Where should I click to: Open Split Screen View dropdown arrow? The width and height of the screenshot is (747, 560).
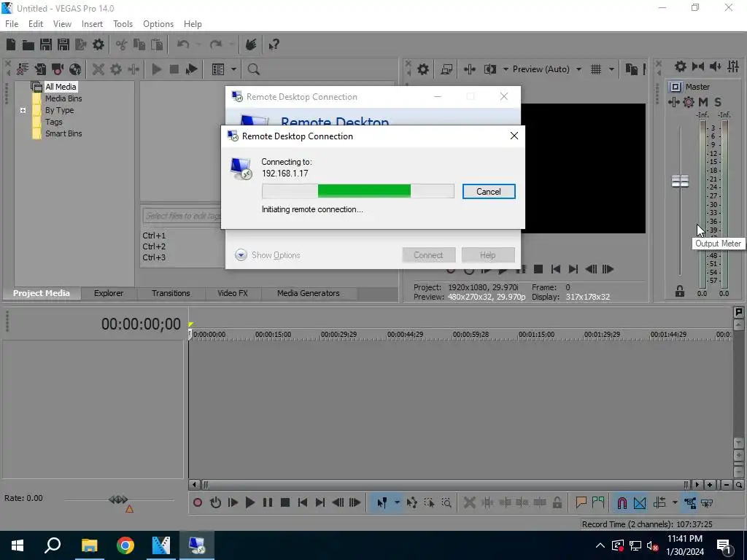[x=506, y=69]
